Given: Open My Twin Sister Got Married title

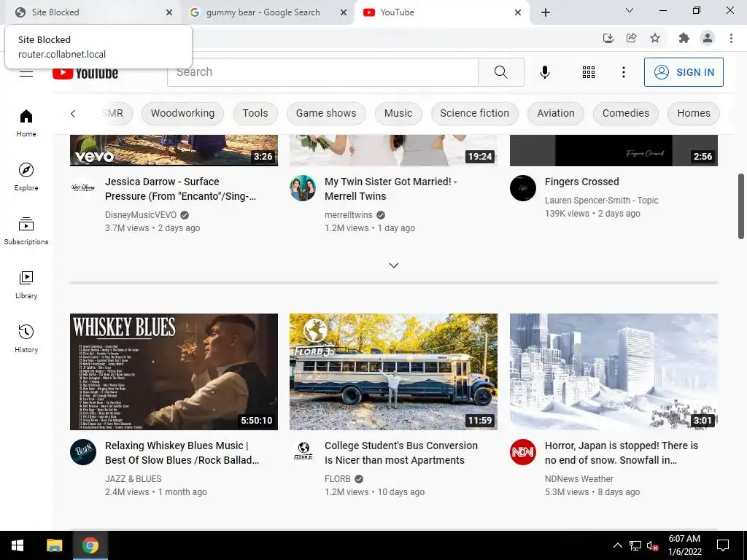Looking at the screenshot, I should (x=391, y=189).
